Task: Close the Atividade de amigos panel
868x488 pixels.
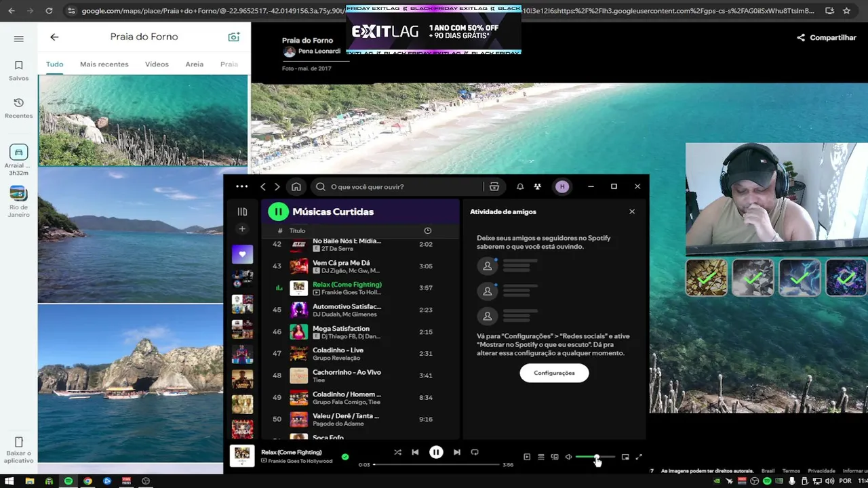Action: pos(632,211)
